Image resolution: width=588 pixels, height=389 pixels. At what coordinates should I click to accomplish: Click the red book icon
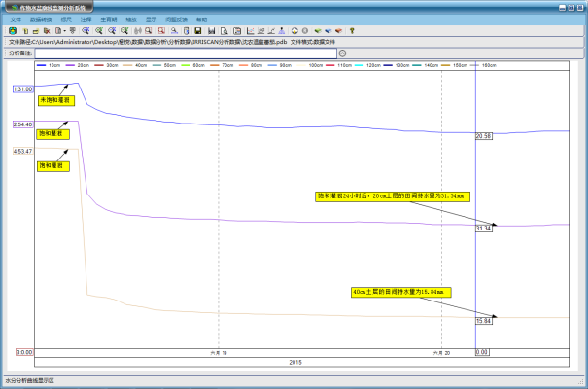coord(338,31)
